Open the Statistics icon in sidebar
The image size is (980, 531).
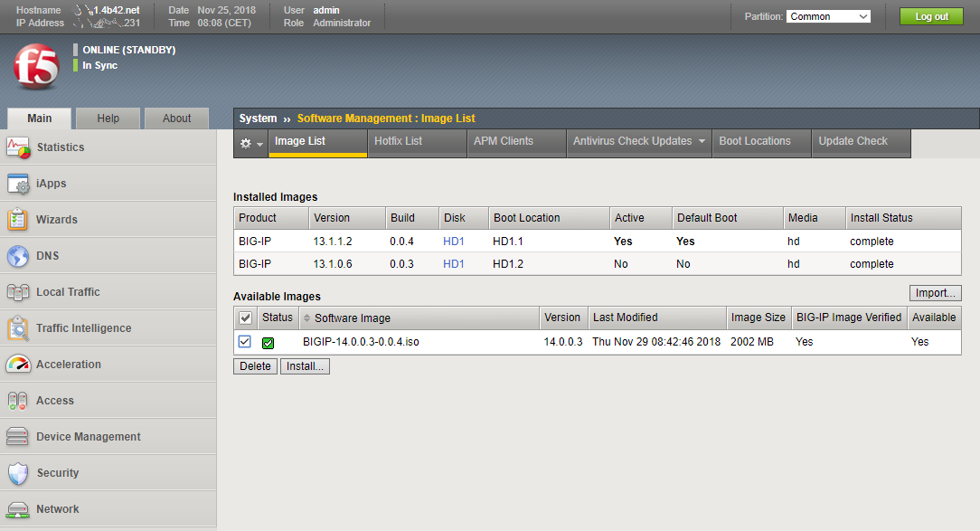point(18,147)
